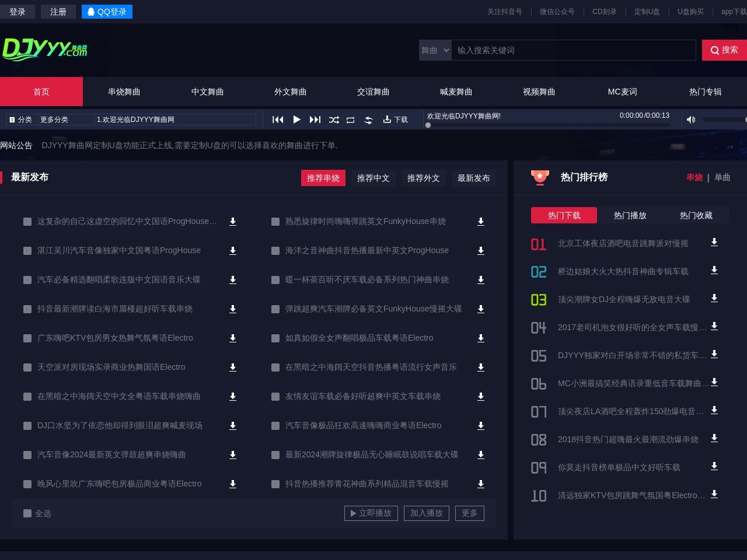Viewport: 747px width, 560px height.
Task: Switch ranking to 热门播放 tab
Action: coord(630,215)
